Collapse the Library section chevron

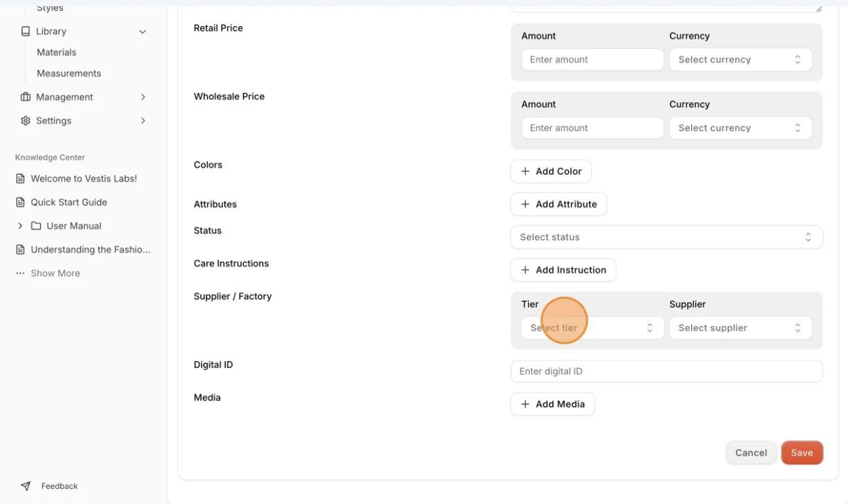coord(142,32)
